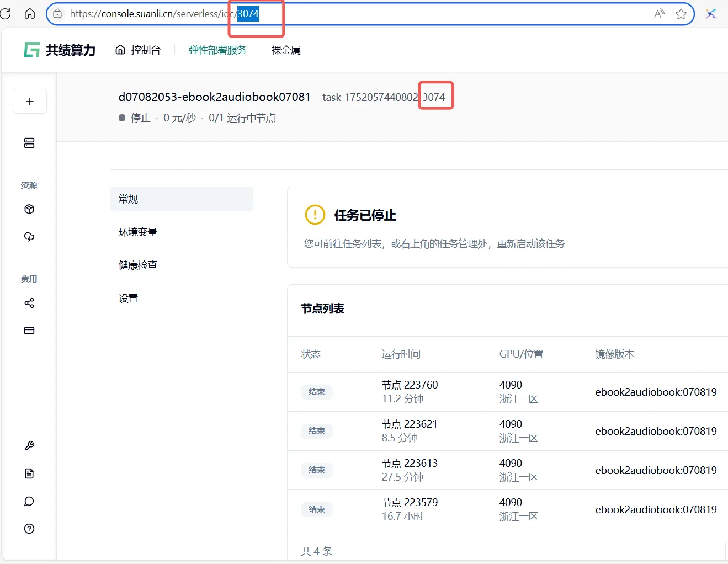Click node 节点 223760 row text
Screen dimensions: 728x564
pos(410,385)
